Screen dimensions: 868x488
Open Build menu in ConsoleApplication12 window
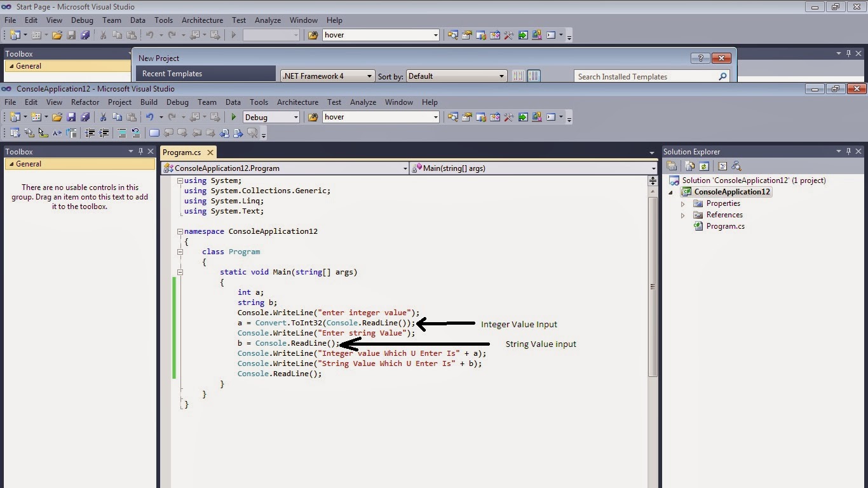click(149, 102)
